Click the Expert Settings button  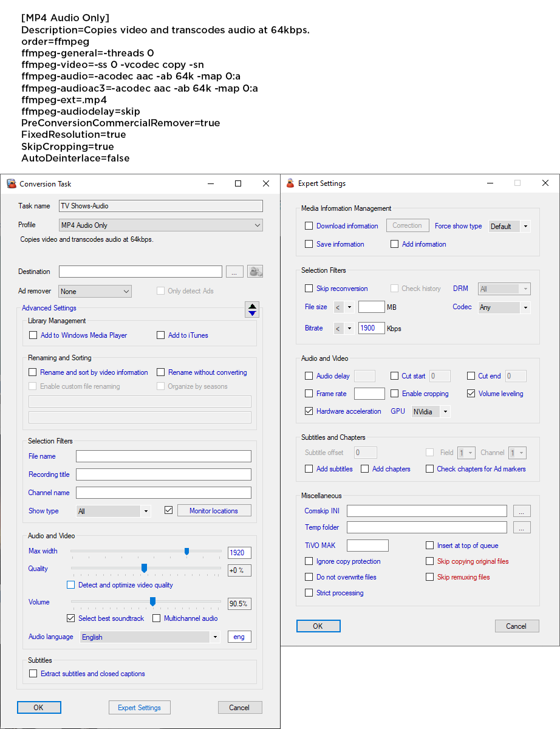click(x=139, y=708)
